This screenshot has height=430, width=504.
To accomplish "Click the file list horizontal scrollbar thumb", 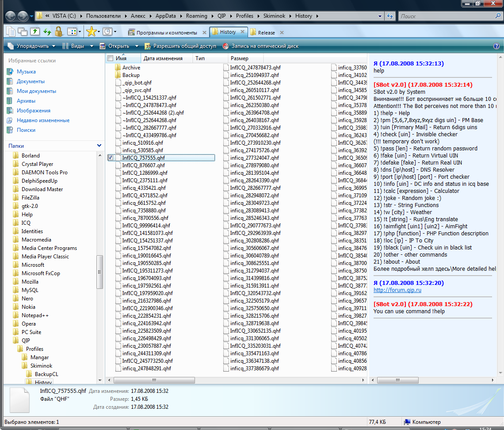I will pos(154,380).
